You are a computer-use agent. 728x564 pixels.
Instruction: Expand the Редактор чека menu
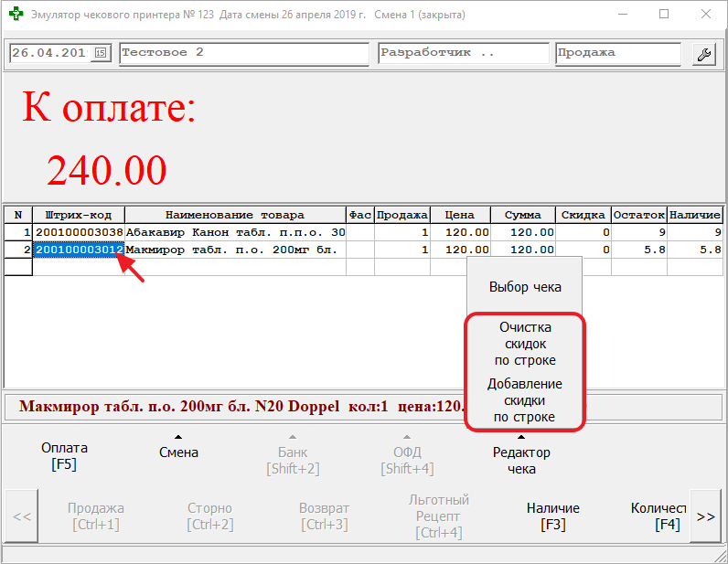521,460
